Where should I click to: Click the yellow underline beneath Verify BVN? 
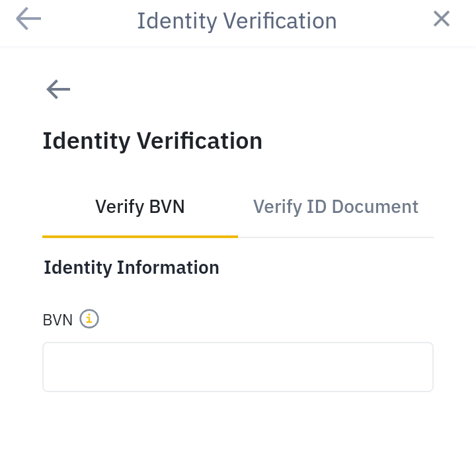tap(139, 236)
